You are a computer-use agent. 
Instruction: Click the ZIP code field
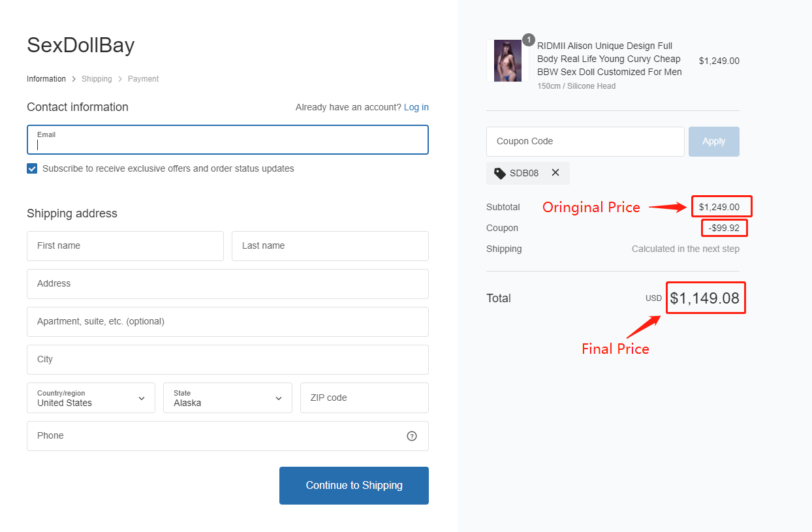pos(364,398)
